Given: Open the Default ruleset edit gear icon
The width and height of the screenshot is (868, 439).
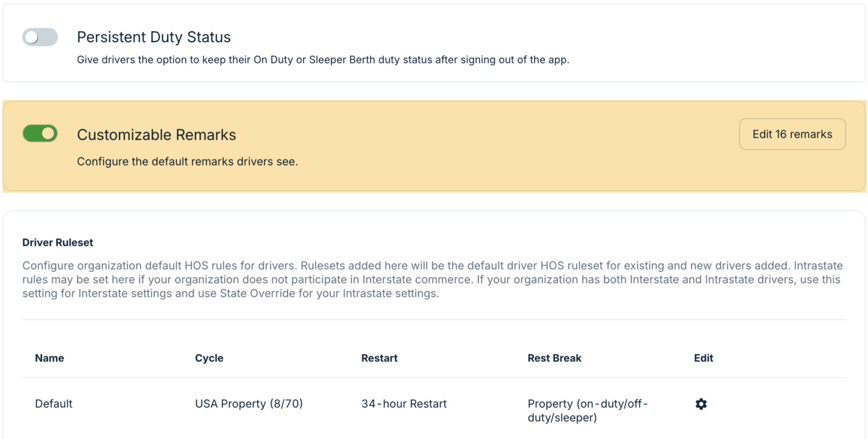Looking at the screenshot, I should (x=701, y=404).
